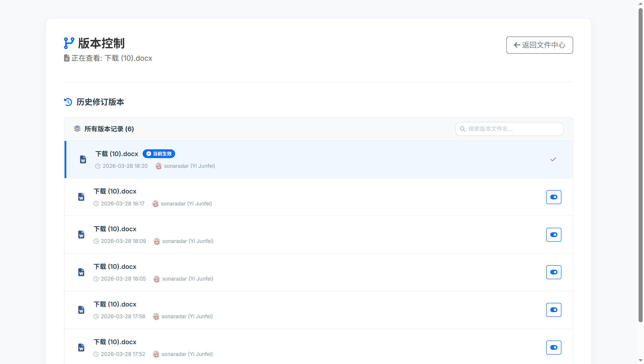The width and height of the screenshot is (644, 364).
Task: Toggle activation for the 18:17 version
Action: [x=554, y=197]
